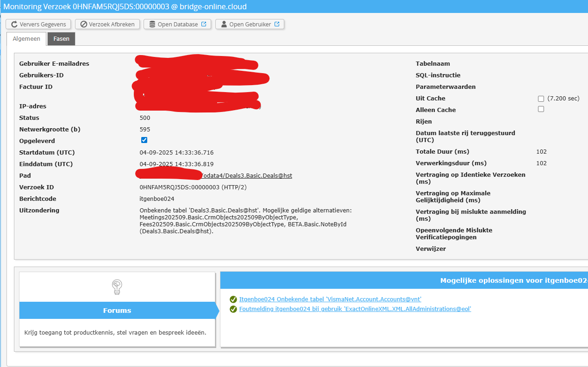Open the odata4/Deals3.Basic.Deals@hst path link

247,176
